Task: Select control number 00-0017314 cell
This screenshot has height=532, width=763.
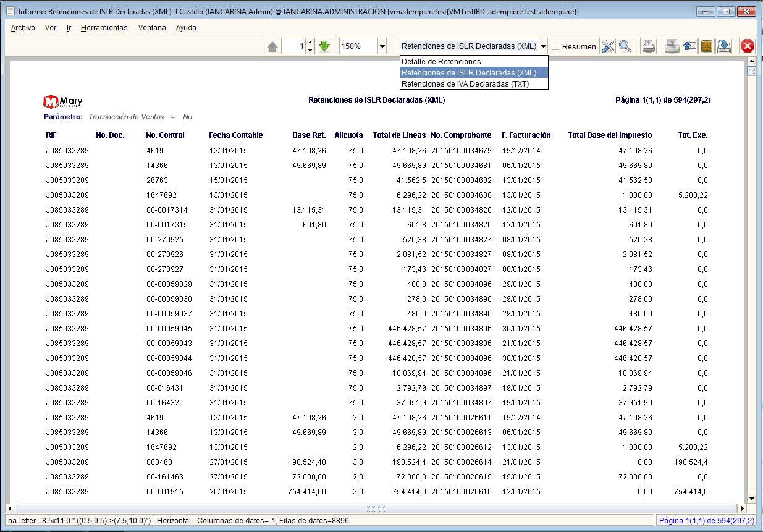Action: (167, 209)
